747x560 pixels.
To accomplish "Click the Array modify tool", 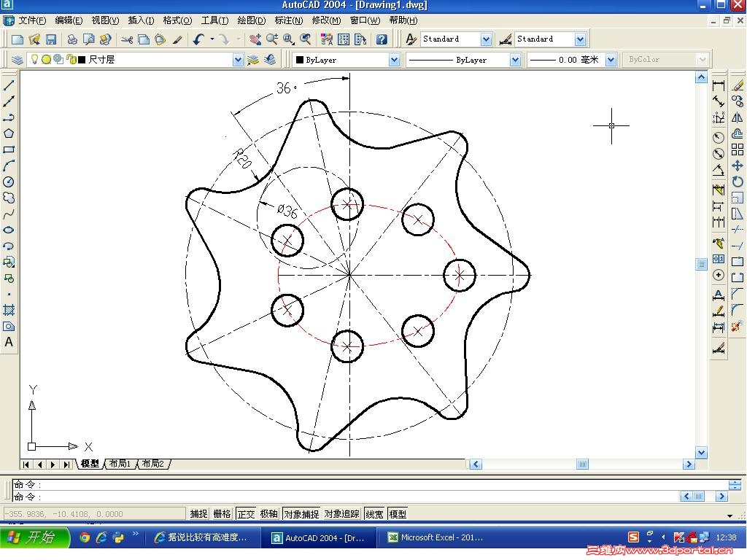I will [738, 149].
